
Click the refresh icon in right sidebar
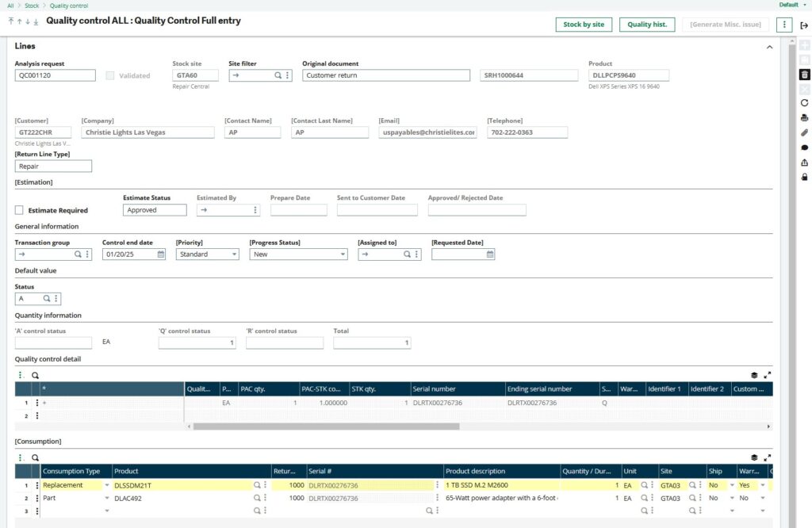pyautogui.click(x=804, y=103)
